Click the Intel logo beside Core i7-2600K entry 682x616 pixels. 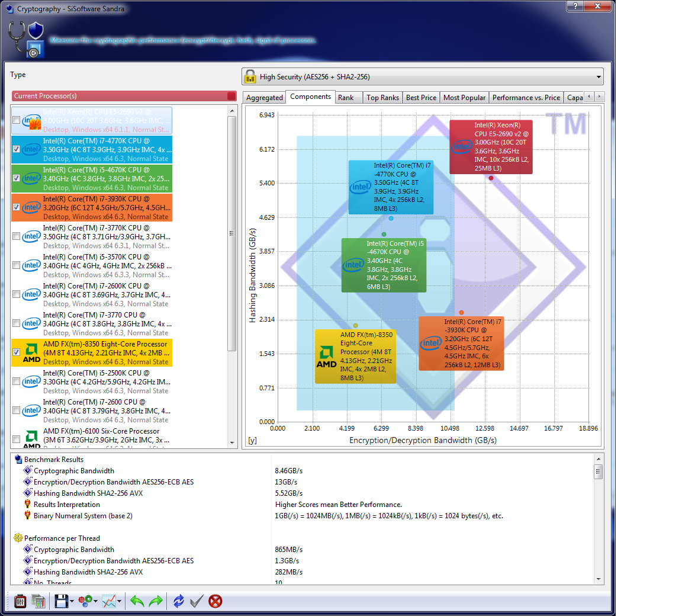31,294
